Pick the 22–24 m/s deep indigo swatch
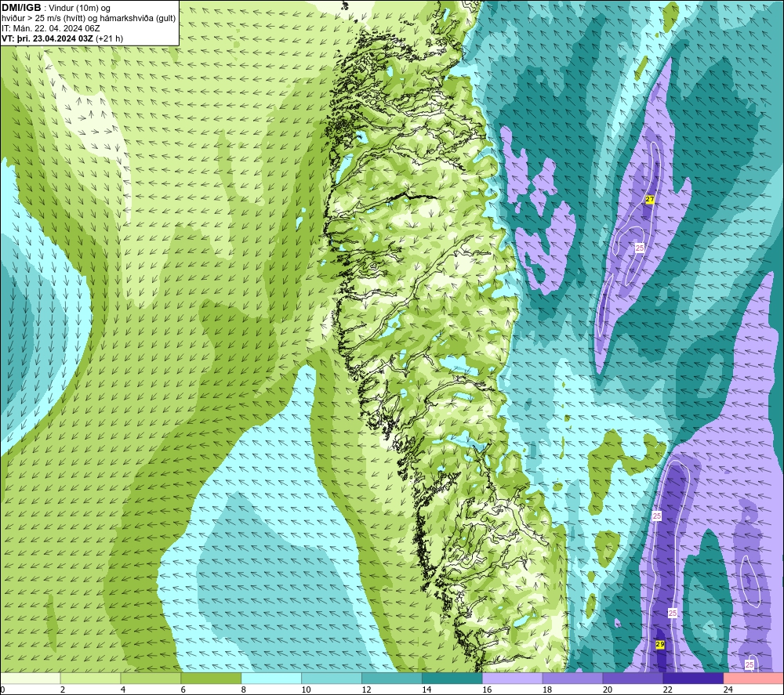This screenshot has height=695, width=784. [x=694, y=678]
